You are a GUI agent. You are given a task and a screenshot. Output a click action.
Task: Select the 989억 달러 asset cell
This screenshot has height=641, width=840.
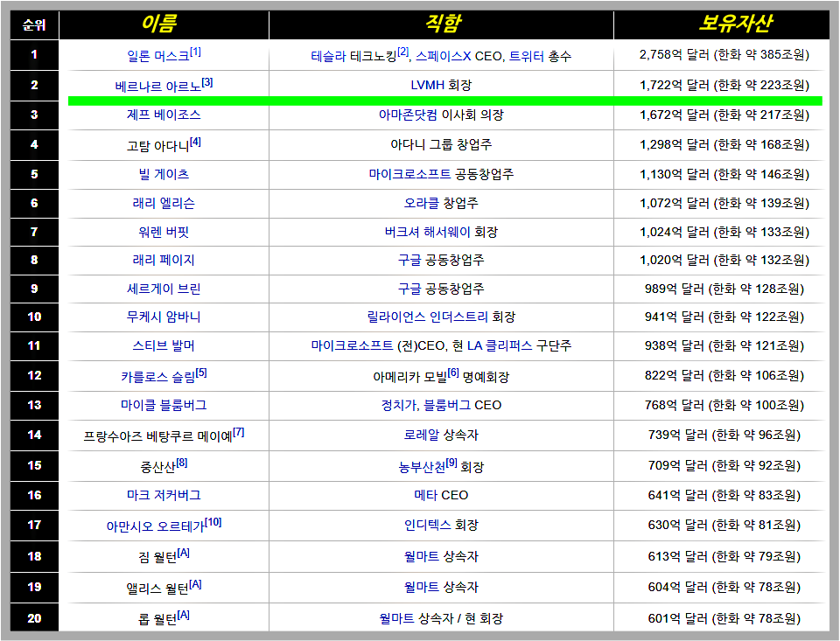(x=724, y=289)
